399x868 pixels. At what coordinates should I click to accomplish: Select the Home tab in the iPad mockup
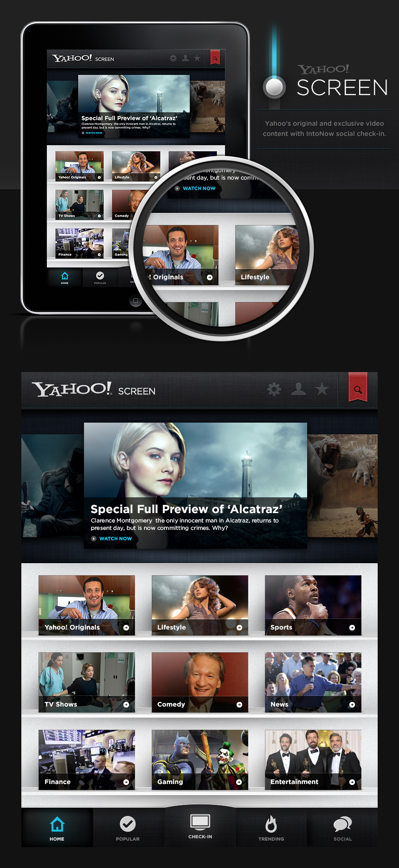[x=64, y=277]
